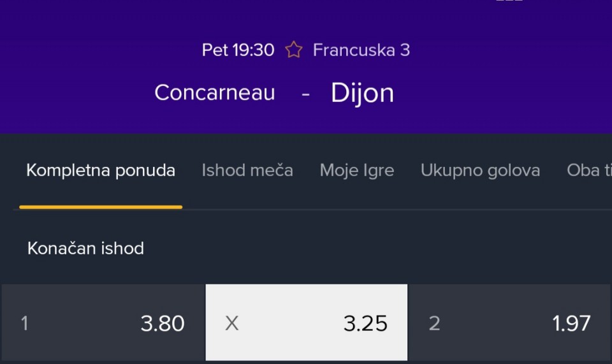Viewport: 612px width, 364px height.
Task: Open the Dijon team name
Action: pos(362,93)
